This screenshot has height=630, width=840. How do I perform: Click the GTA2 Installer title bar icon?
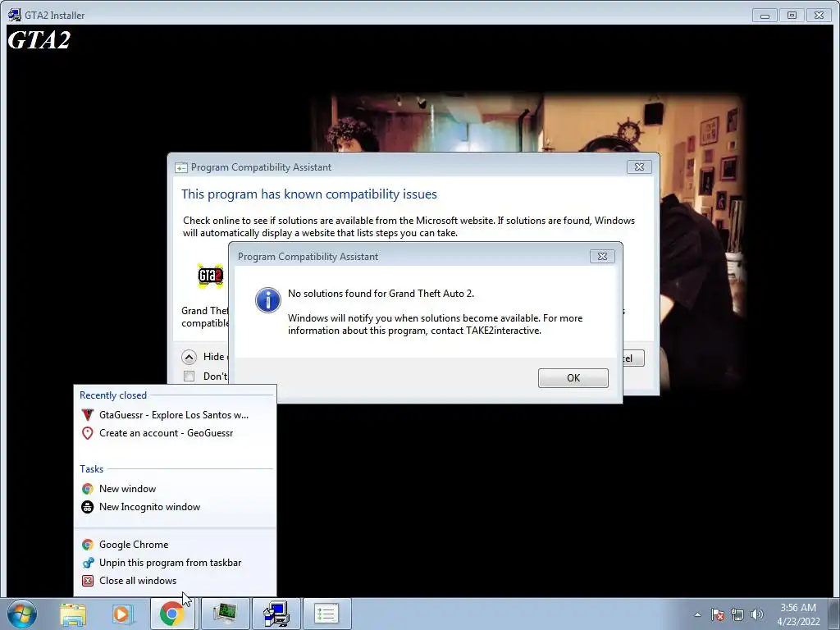pos(15,15)
